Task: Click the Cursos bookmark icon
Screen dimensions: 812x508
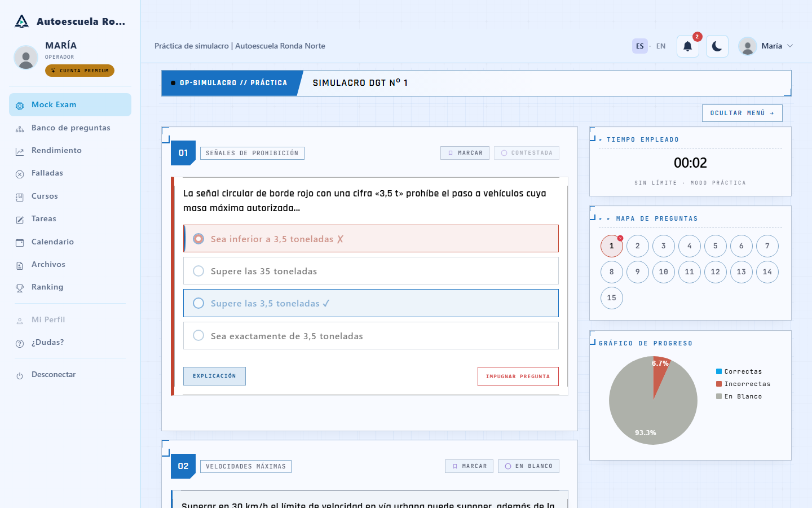Action: pos(20,197)
